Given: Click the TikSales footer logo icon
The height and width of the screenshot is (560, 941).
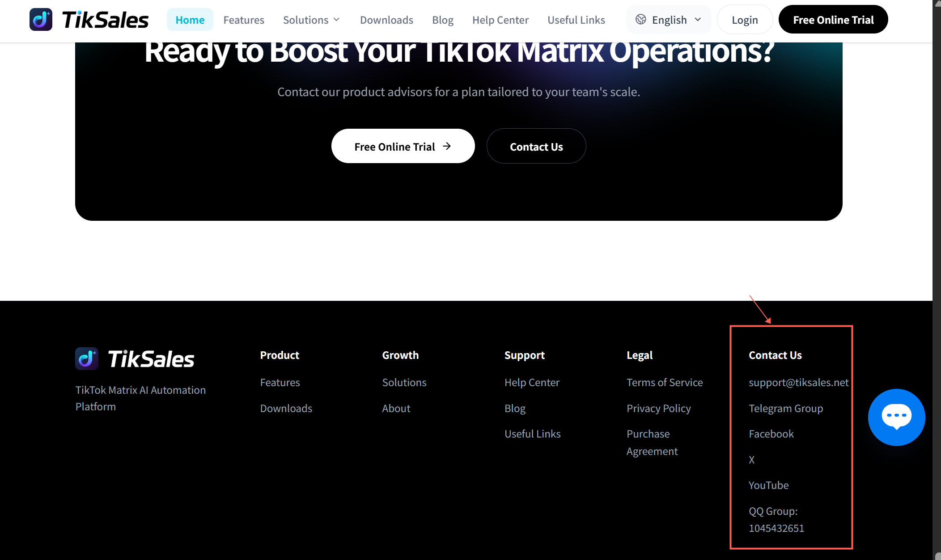Looking at the screenshot, I should pos(87,358).
